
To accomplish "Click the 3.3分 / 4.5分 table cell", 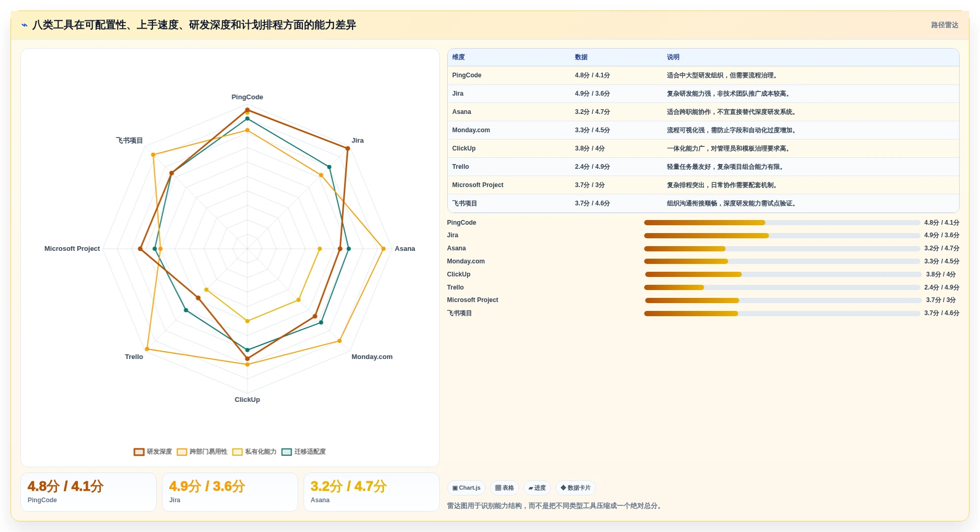I will tap(592, 131).
